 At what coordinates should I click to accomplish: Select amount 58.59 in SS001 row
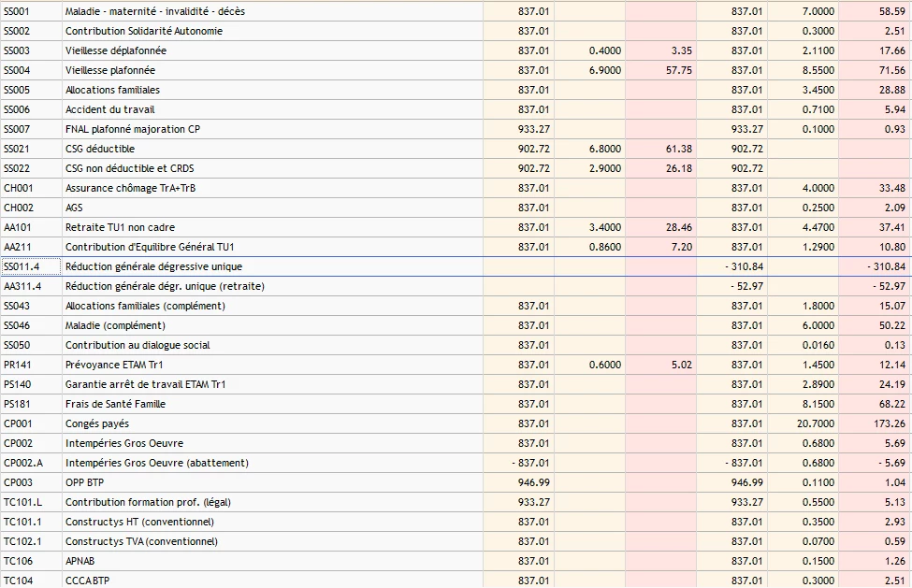tap(892, 11)
